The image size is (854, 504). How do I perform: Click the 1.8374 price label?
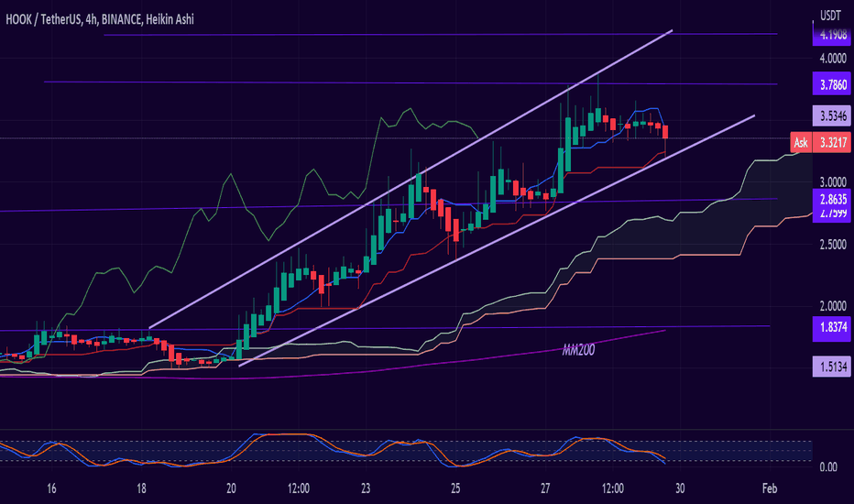832,327
